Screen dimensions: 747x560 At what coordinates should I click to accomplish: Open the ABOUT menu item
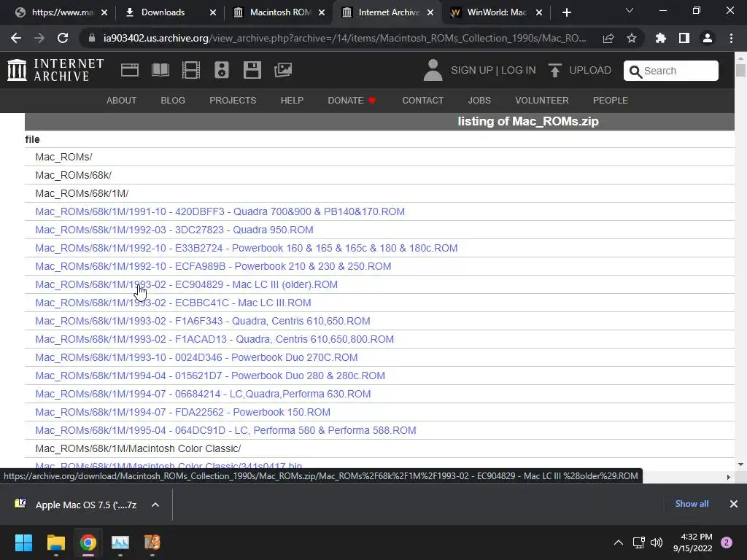[122, 101]
